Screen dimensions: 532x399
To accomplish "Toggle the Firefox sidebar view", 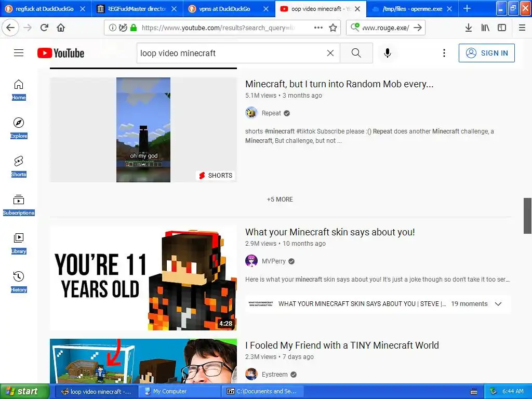I will [502, 28].
